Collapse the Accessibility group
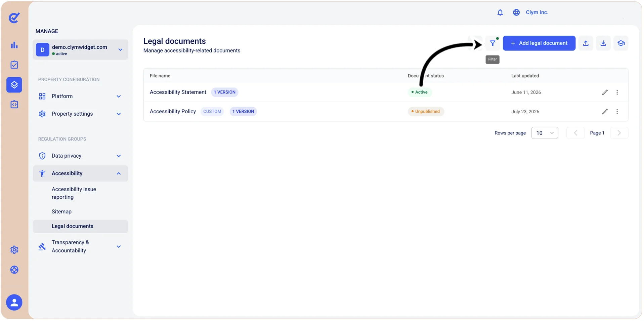The height and width of the screenshot is (321, 644). (x=80, y=173)
